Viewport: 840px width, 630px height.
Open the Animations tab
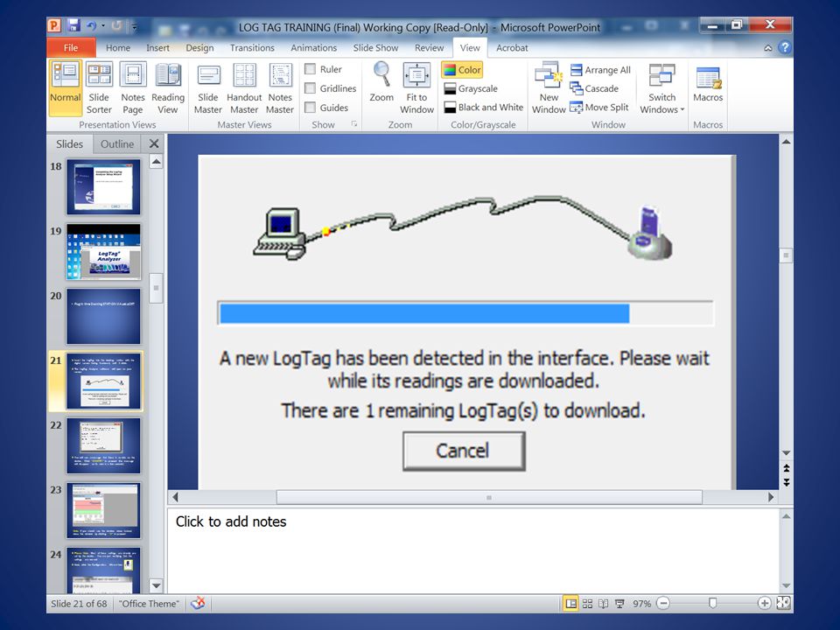[313, 47]
